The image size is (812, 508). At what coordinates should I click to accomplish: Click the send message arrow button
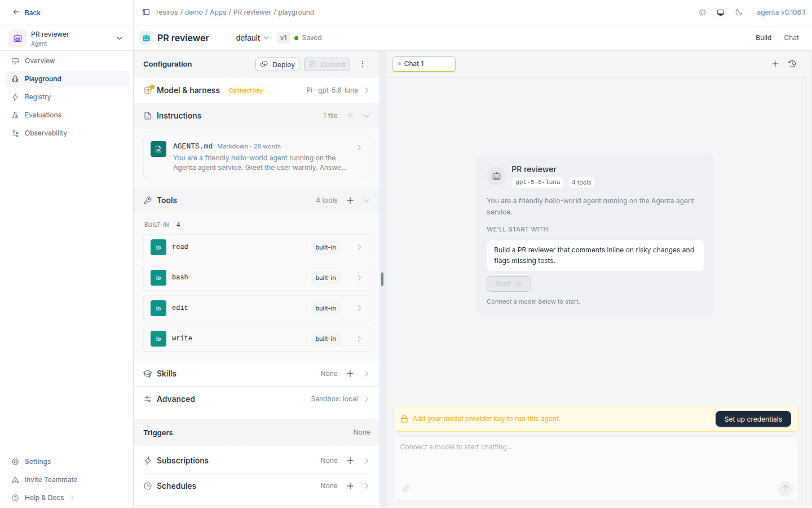(785, 488)
